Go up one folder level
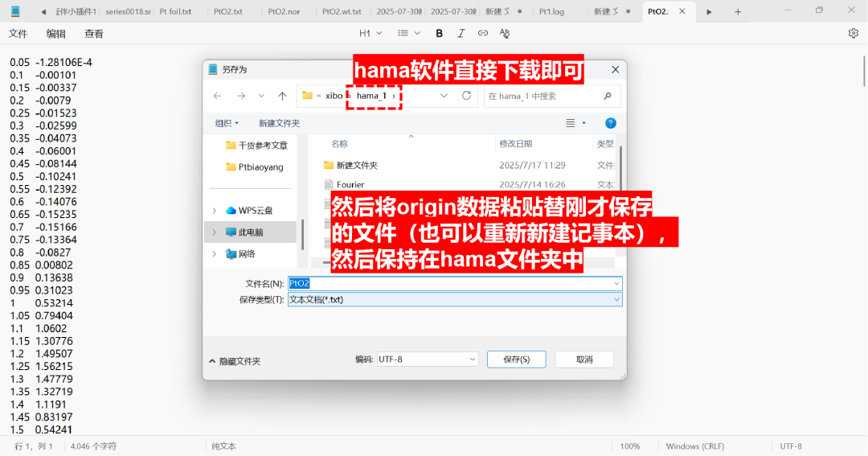This screenshot has height=456, width=868. [x=282, y=96]
